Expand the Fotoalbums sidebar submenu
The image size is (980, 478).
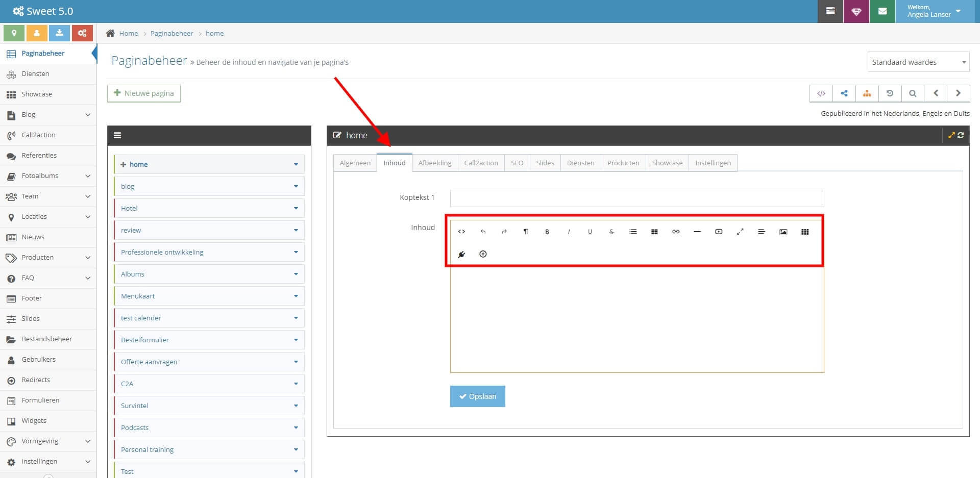[x=88, y=176]
